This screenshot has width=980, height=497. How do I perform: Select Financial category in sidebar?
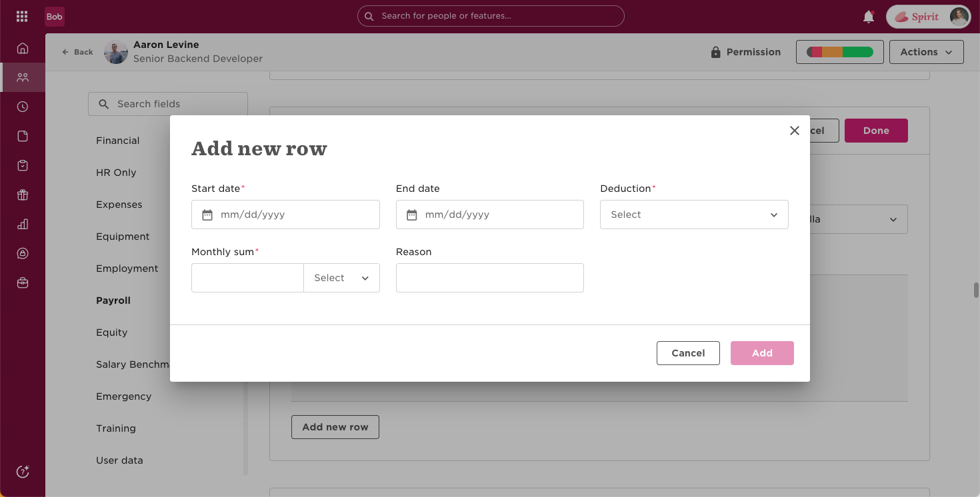[x=118, y=141]
